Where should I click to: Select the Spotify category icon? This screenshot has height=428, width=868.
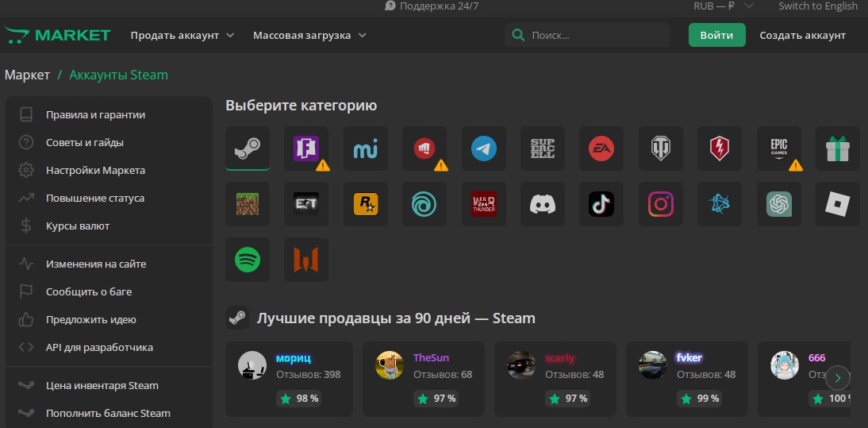[x=248, y=259]
